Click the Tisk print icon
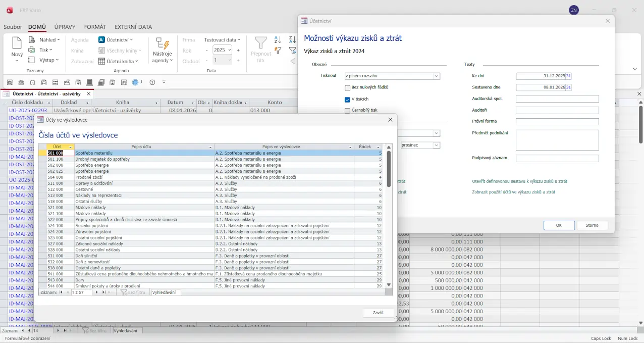Image resolution: width=644 pixels, height=343 pixels. [x=32, y=50]
